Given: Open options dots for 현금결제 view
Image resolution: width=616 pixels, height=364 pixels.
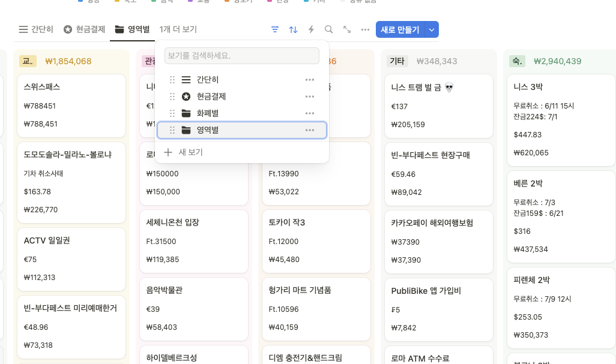Looking at the screenshot, I should coord(310,97).
